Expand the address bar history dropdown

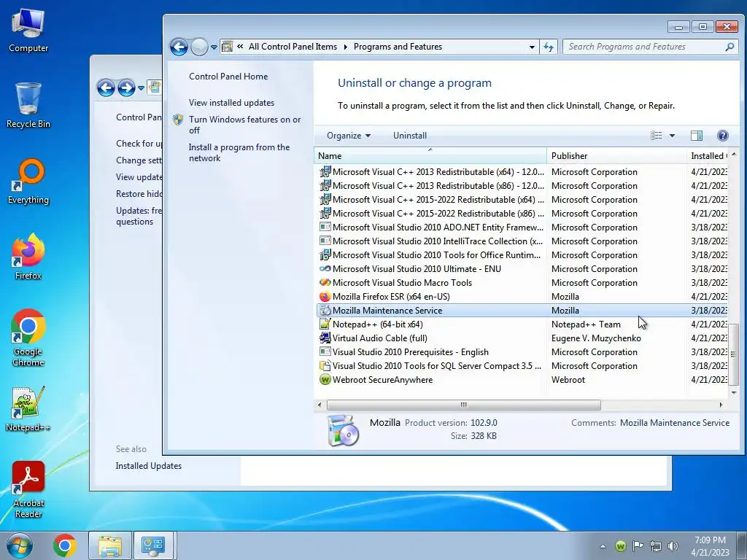tap(532, 47)
